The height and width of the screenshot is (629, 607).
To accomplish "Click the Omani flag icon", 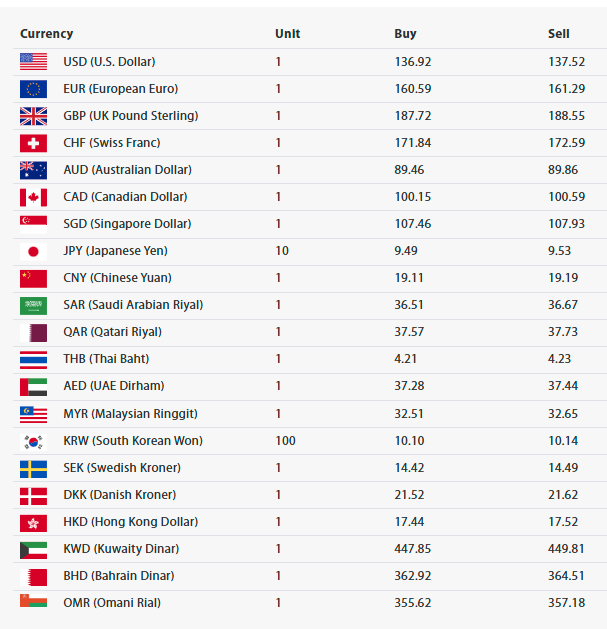I will [33, 601].
